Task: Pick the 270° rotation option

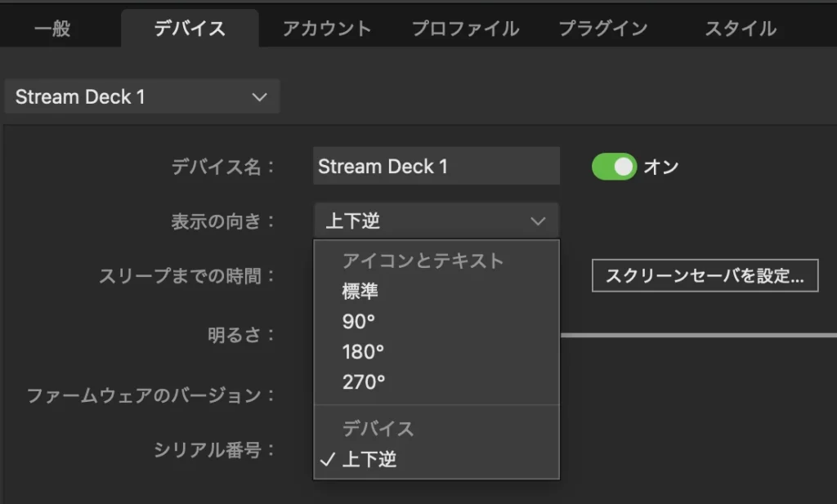Action: tap(436, 382)
